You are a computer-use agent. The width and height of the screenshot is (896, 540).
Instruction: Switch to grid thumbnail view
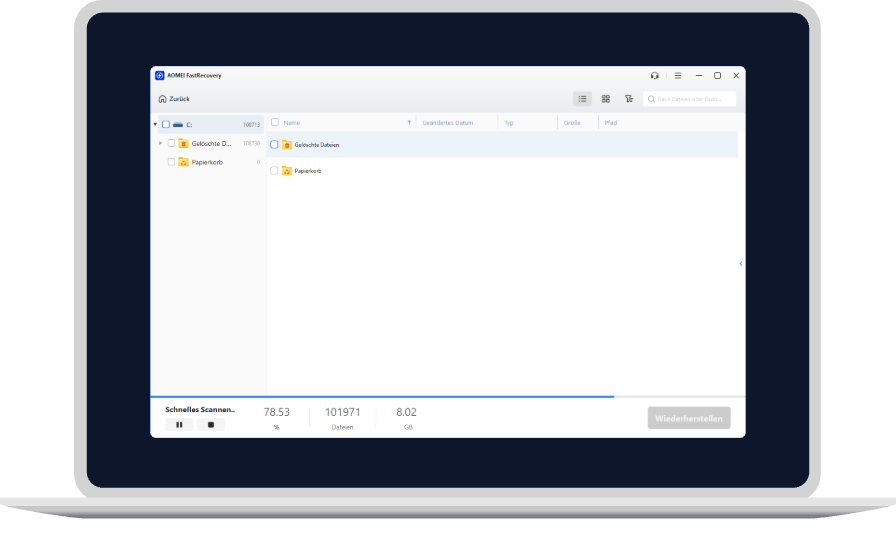[605, 99]
